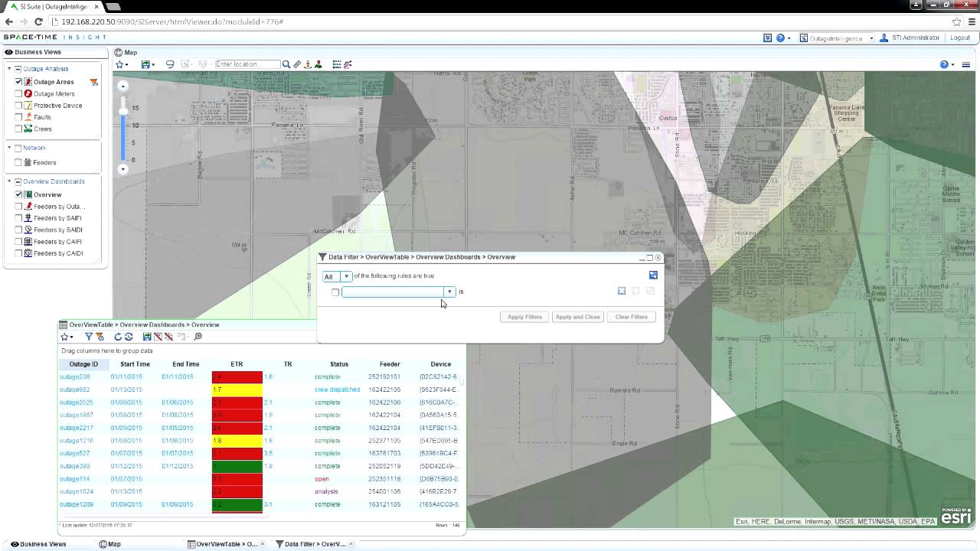Enable the Protective Device layer checkbox

(18, 106)
